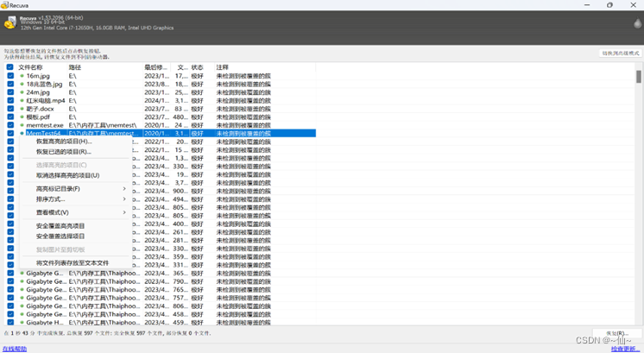This screenshot has width=644, height=353.
Task: Expand the 高亮标记目录(F) submenu
Action: [x=76, y=189]
